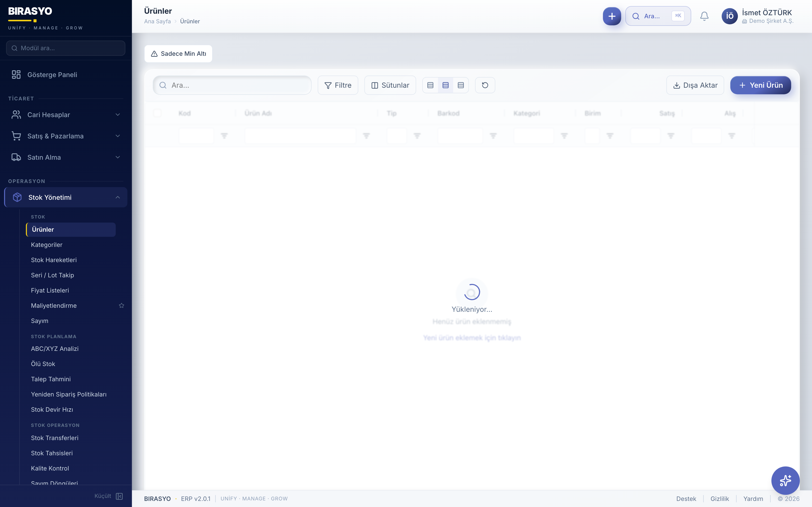Click the notification bell icon
This screenshot has height=507, width=812.
pyautogui.click(x=704, y=16)
